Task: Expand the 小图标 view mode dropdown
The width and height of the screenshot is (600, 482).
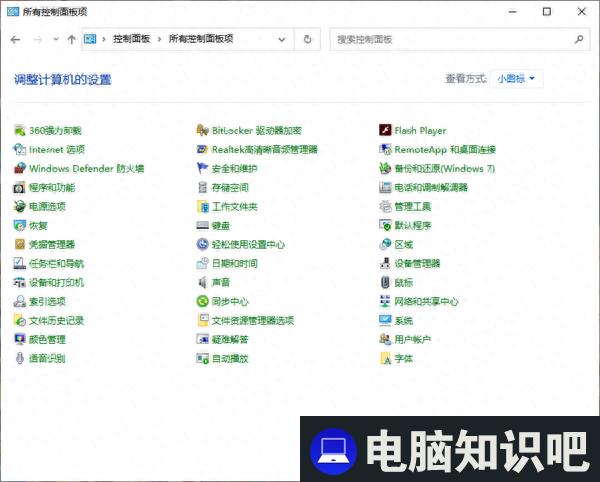Action: (516, 79)
